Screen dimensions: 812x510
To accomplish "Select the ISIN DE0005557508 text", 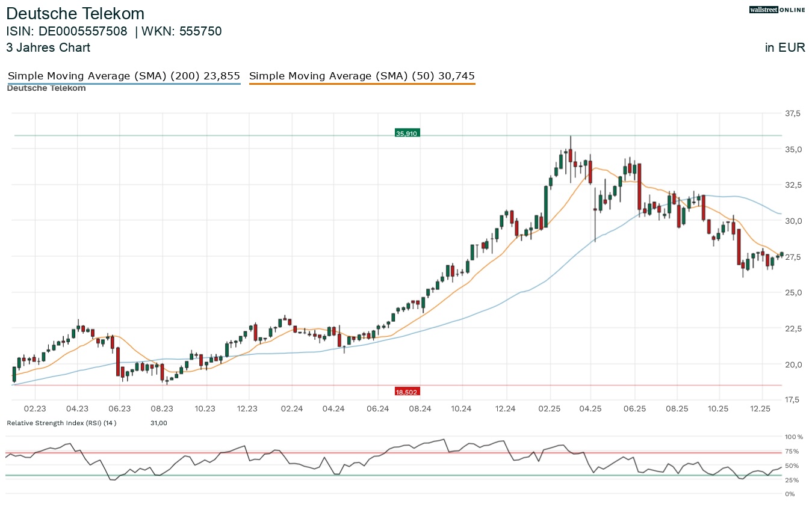I will click(67, 31).
